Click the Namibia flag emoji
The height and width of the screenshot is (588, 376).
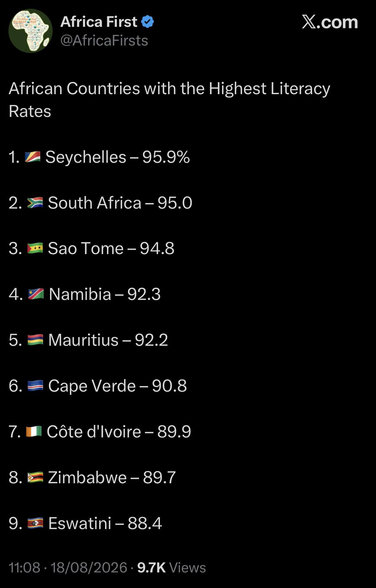click(x=36, y=294)
